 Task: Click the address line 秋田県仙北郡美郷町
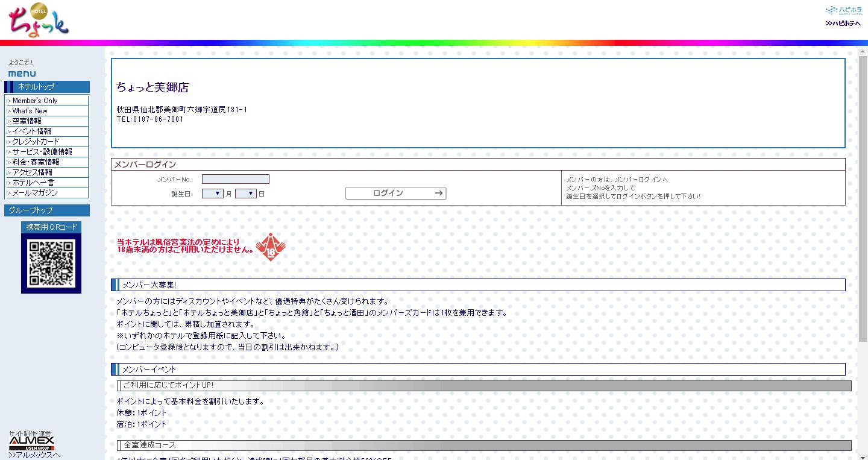tap(181, 110)
